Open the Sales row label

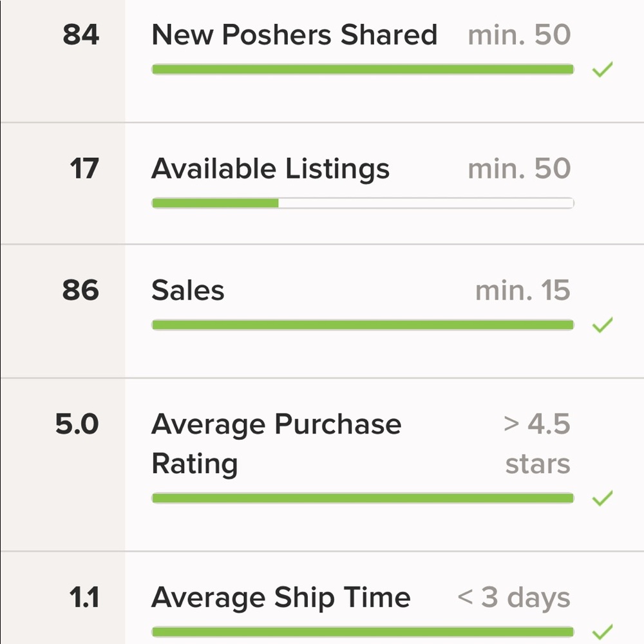[x=188, y=290]
